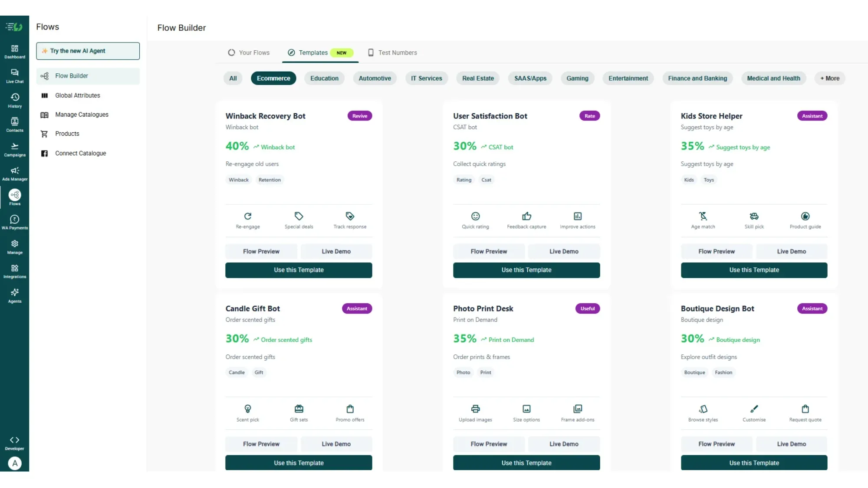Image resolution: width=868 pixels, height=488 pixels.
Task: Select the All category filter
Action: point(233,79)
